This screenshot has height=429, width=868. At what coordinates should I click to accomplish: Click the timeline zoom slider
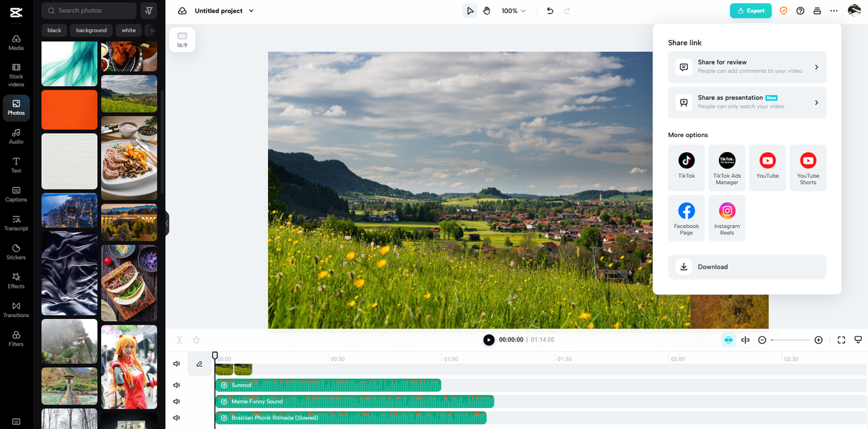[x=790, y=340]
